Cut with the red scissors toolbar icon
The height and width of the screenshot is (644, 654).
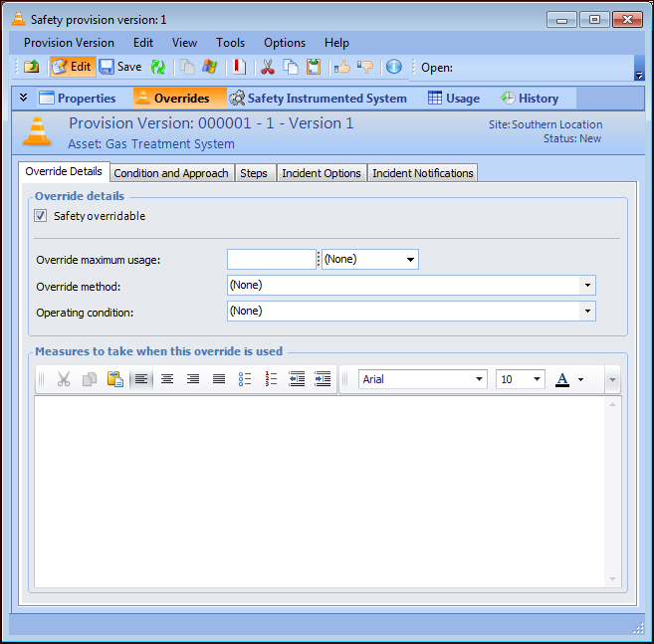point(268,67)
